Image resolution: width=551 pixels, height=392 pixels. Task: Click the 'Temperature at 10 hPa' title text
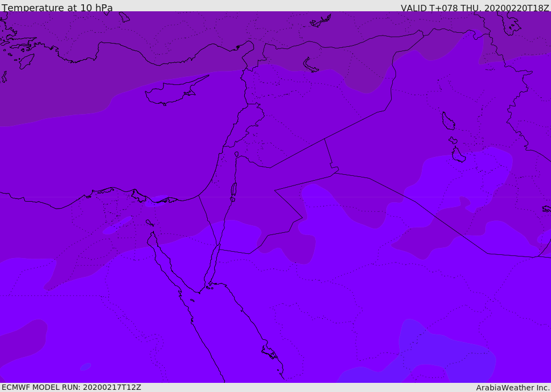[57, 8]
